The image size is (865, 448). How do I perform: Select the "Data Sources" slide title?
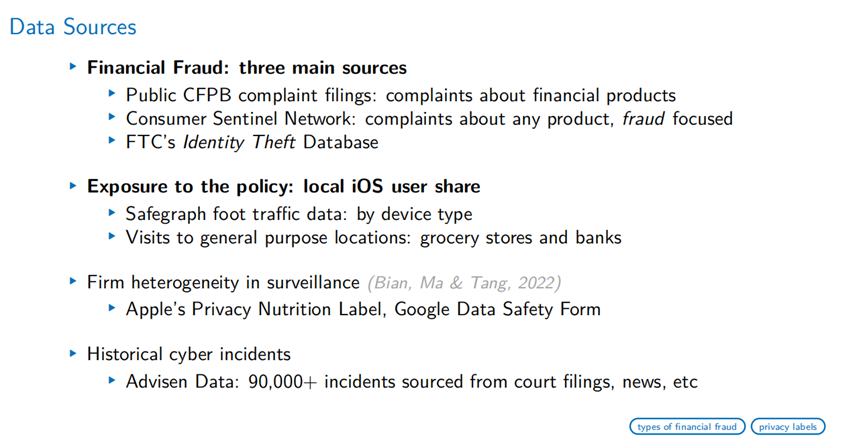[x=73, y=27]
